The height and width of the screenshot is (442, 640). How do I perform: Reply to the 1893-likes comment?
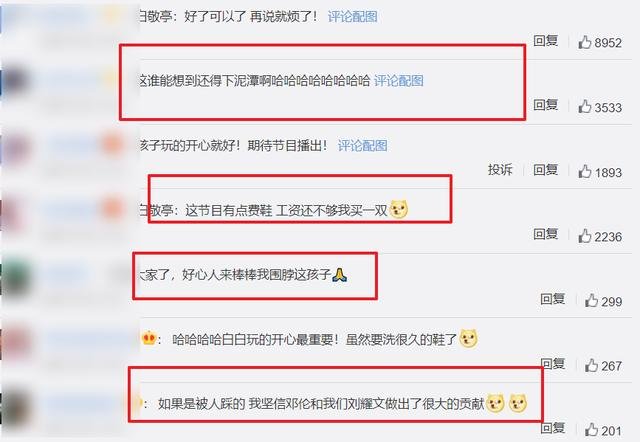coord(546,169)
